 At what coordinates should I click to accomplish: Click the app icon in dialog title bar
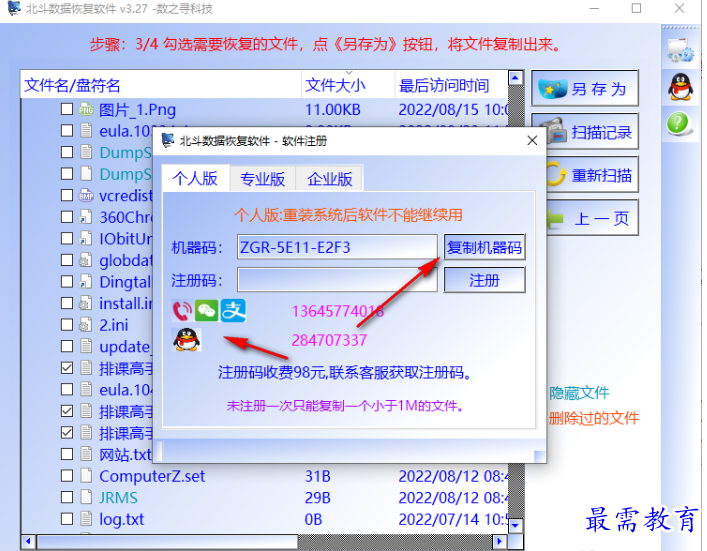(168, 140)
